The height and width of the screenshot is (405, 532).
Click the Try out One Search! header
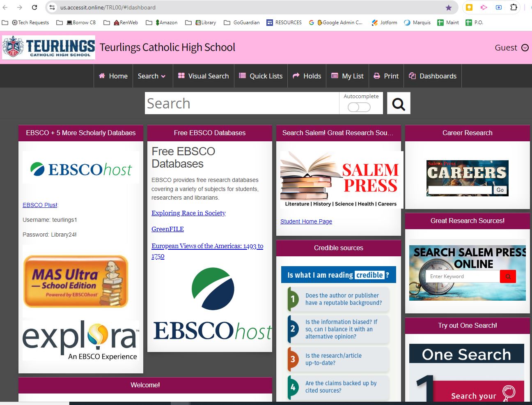[x=468, y=326]
